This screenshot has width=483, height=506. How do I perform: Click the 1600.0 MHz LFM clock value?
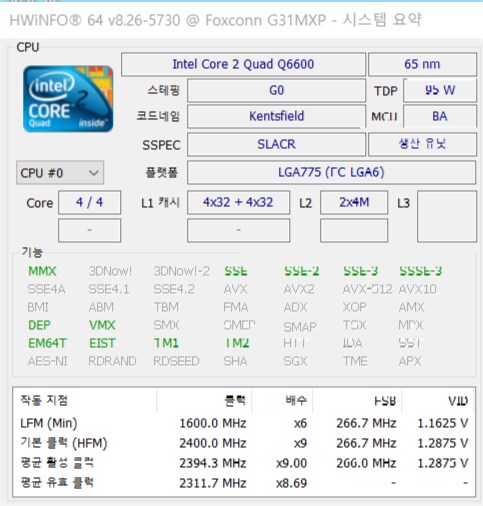[x=213, y=423]
